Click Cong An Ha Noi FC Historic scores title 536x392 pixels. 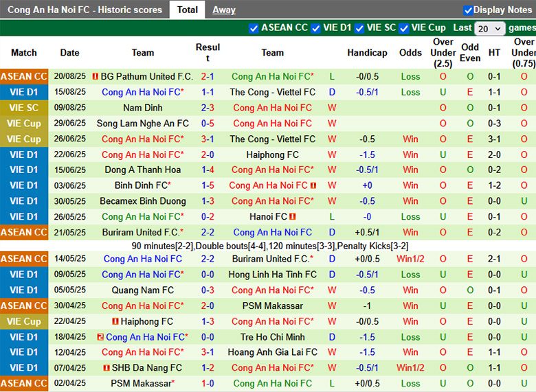coord(85,10)
